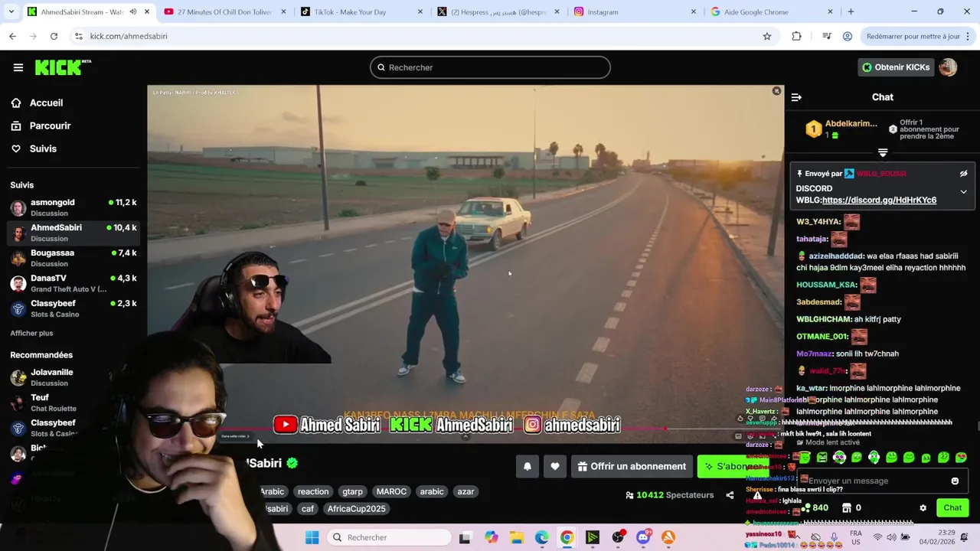Screen dimensions: 980x551
Task: Open Copilot from the taskbar
Action: (x=492, y=537)
